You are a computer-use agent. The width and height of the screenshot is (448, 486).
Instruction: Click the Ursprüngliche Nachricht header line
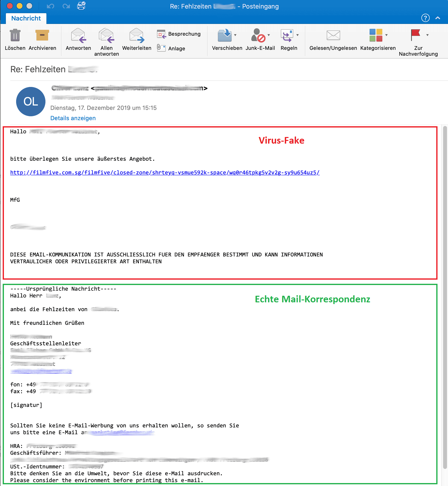(63, 289)
